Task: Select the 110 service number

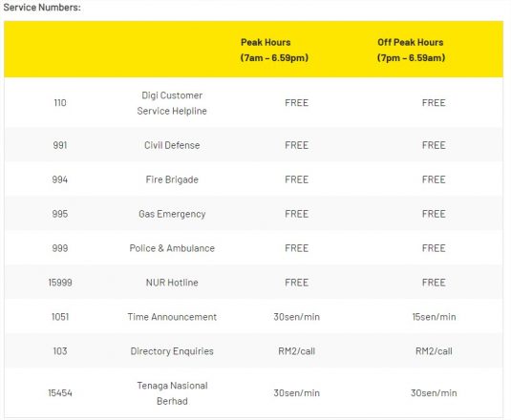Action: (x=60, y=103)
